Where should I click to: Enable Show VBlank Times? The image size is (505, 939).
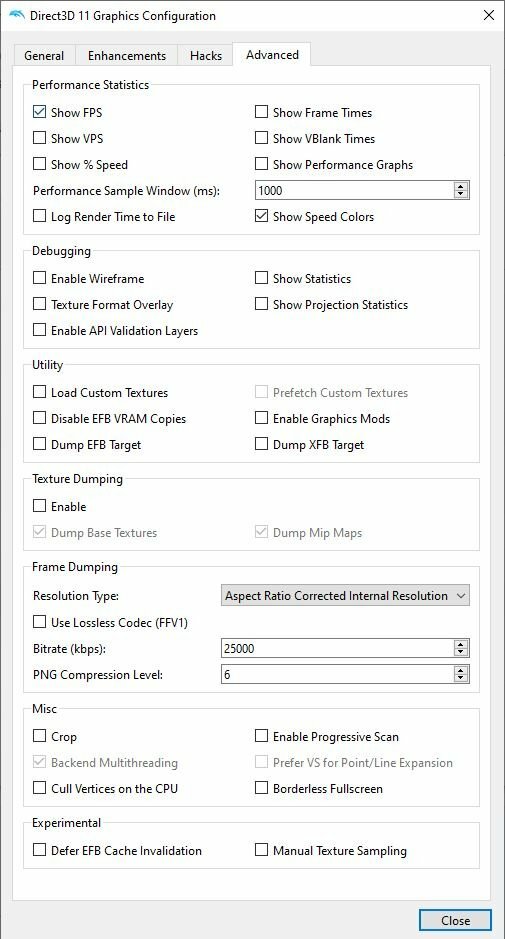pos(261,138)
